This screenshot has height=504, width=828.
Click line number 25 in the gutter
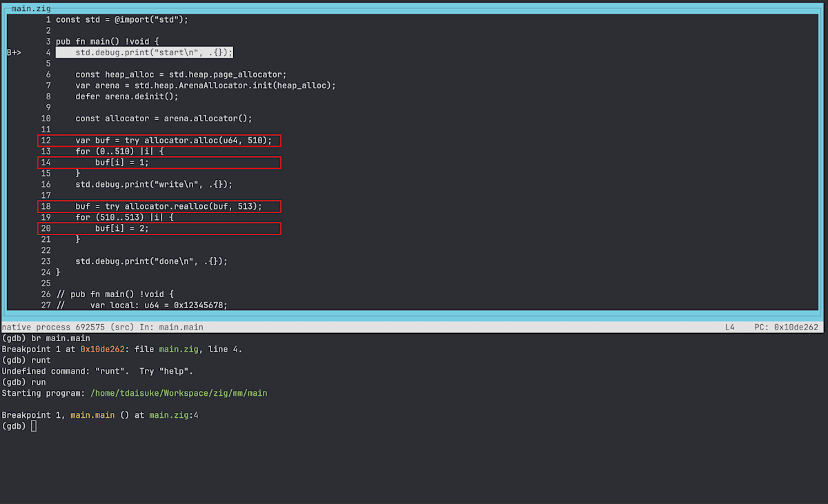pos(46,283)
